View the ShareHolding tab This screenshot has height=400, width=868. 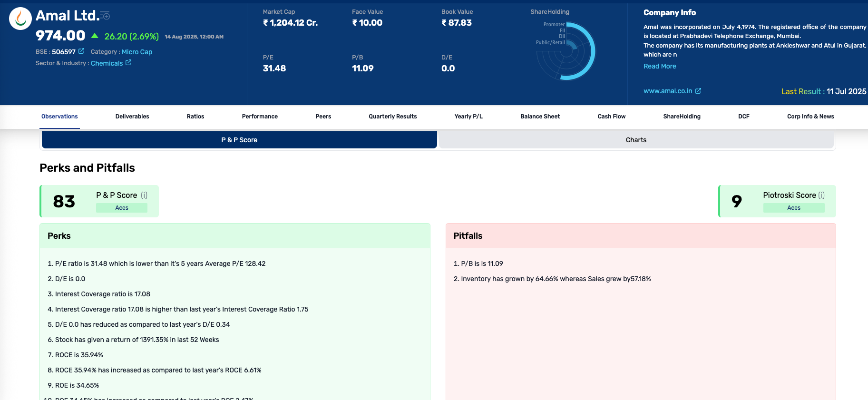click(682, 117)
